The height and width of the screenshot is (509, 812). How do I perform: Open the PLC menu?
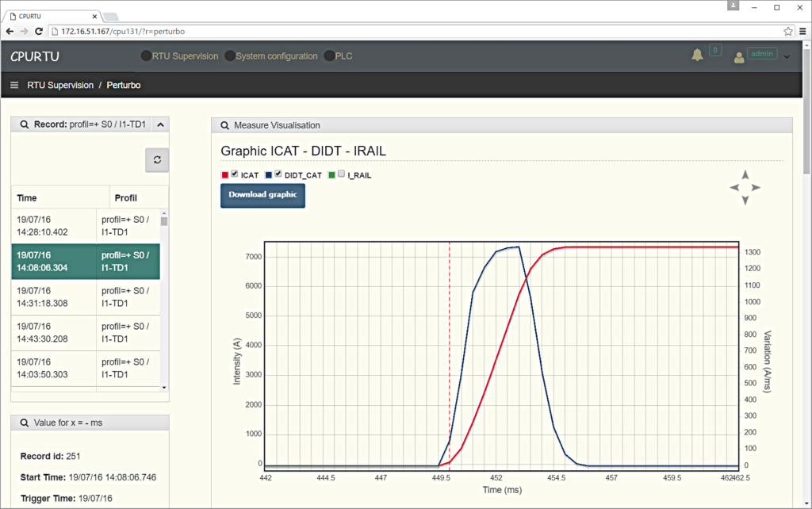[x=343, y=56]
